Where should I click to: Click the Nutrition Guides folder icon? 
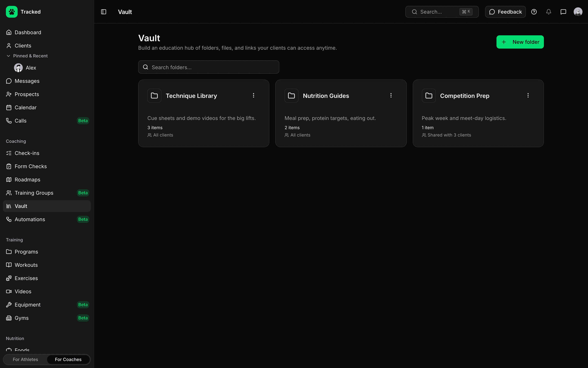click(x=291, y=96)
